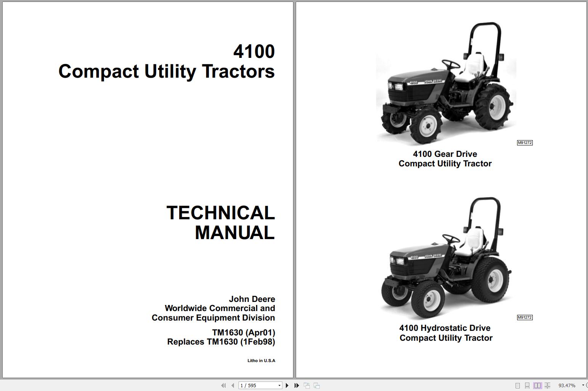Switch to continuous page view

[527, 386]
